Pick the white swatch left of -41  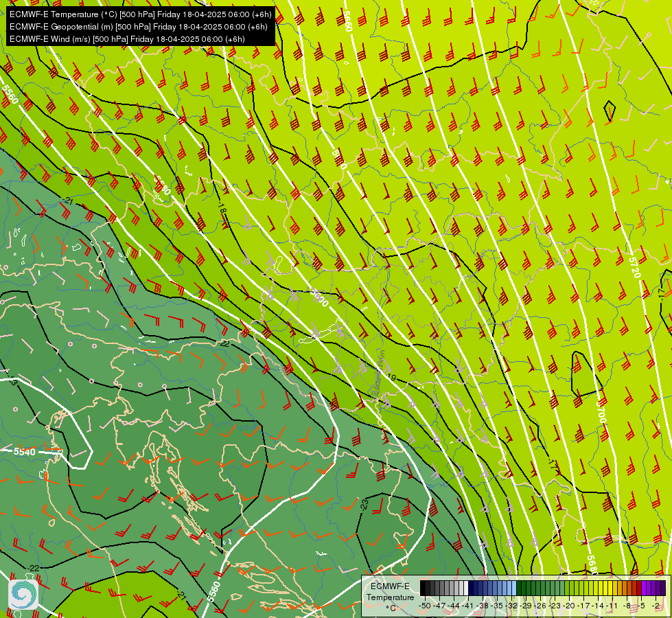466,588
